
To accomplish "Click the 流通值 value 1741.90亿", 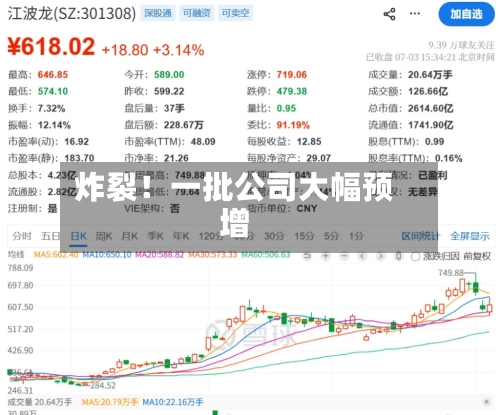I will 431,125.
